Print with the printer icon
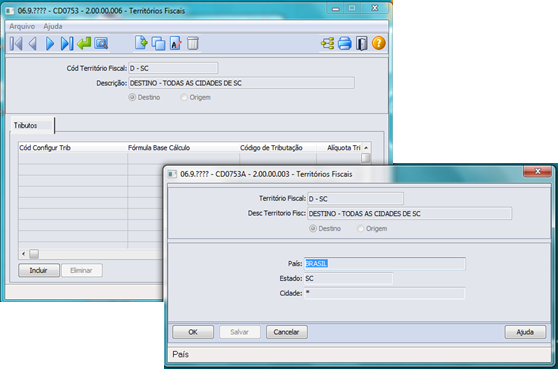Viewport: 558px width, 369px height. pyautogui.click(x=344, y=43)
